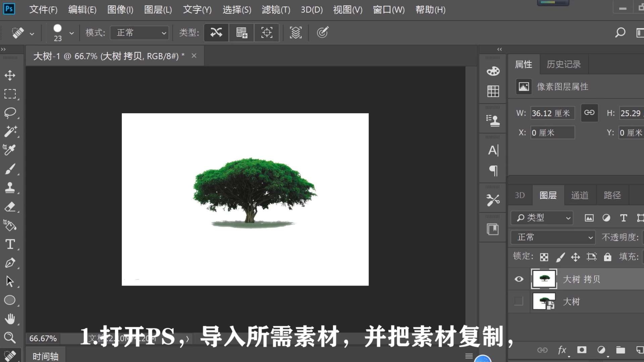Create new adjustment layer icon
Screen dimensions: 644x362
tap(601, 350)
